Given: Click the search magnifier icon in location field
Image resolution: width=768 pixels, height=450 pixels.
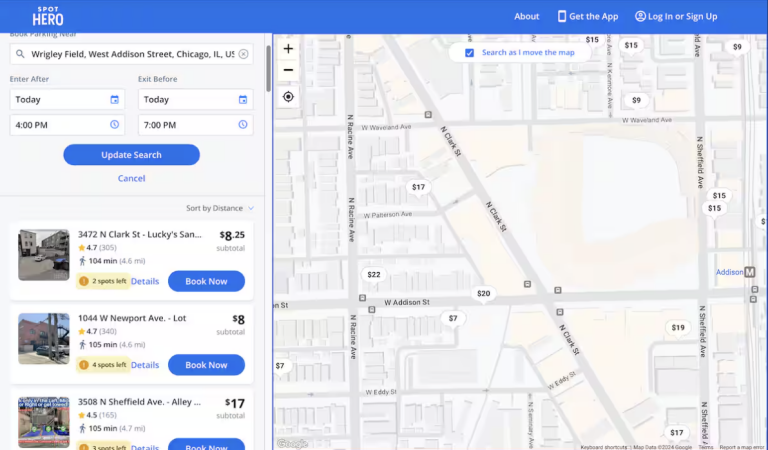Looking at the screenshot, I should [x=20, y=54].
